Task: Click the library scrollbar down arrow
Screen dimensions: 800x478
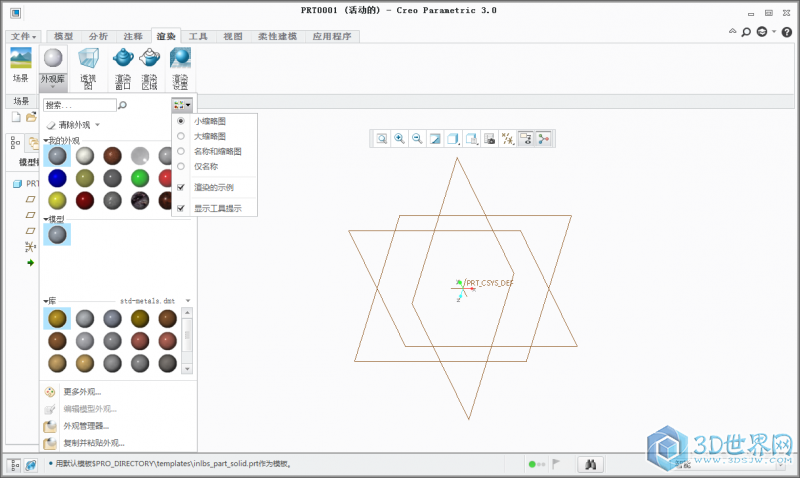Action: coord(187,368)
